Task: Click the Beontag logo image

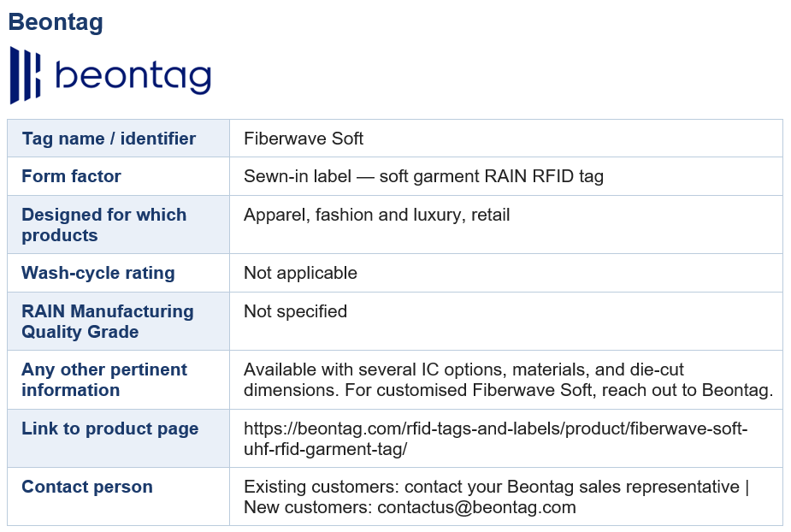Action: click(x=110, y=75)
